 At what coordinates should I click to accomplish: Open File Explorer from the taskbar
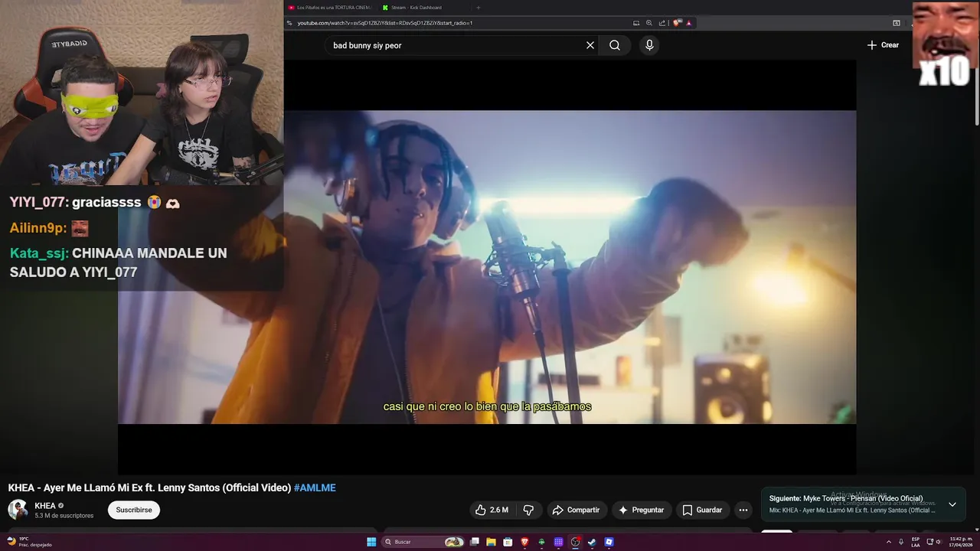(491, 542)
